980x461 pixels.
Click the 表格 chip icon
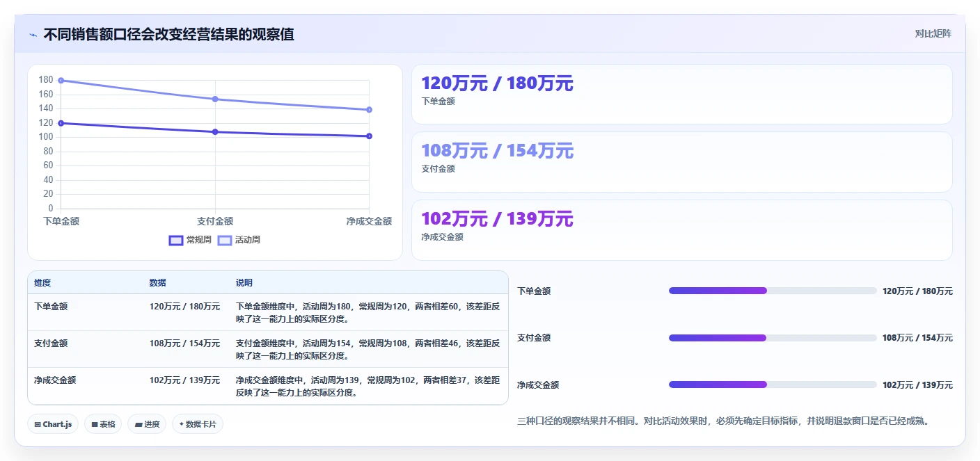(95, 424)
